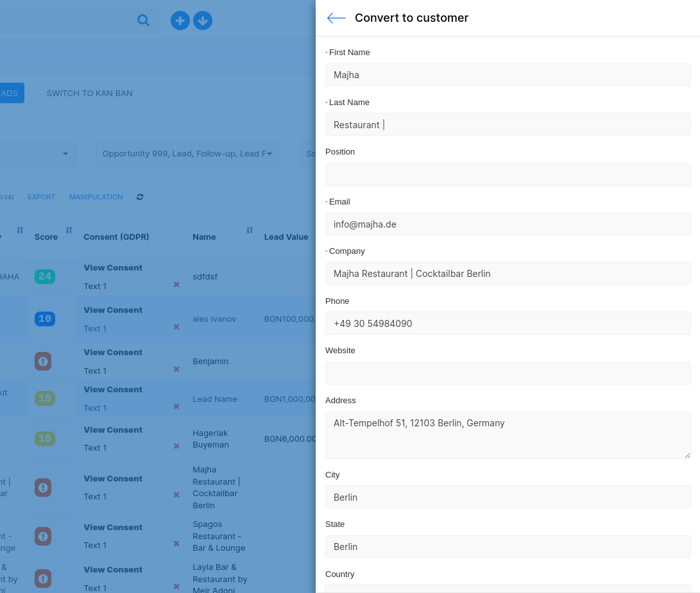Click the blue download arrow icon
This screenshot has height=593, width=700.
(x=203, y=21)
